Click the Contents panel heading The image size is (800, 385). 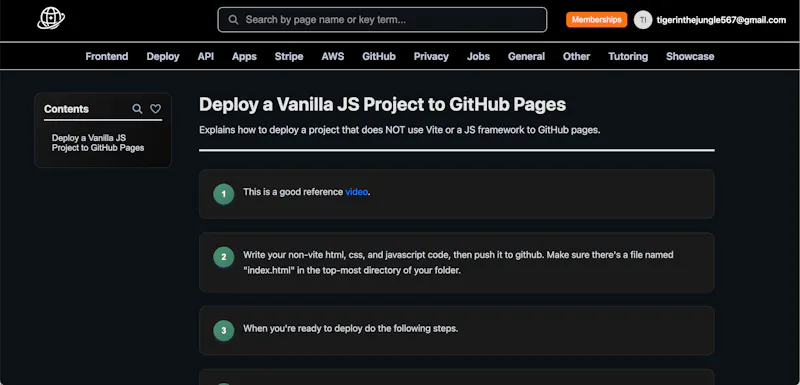tap(66, 109)
